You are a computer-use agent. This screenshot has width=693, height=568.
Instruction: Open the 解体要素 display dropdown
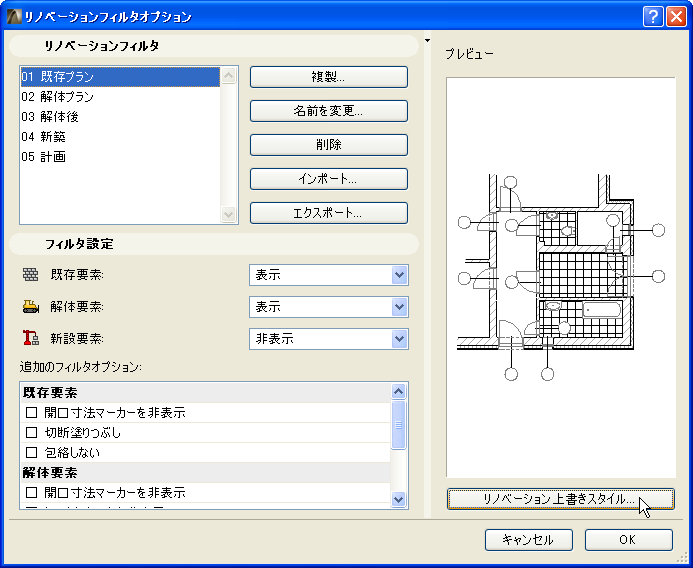(329, 307)
